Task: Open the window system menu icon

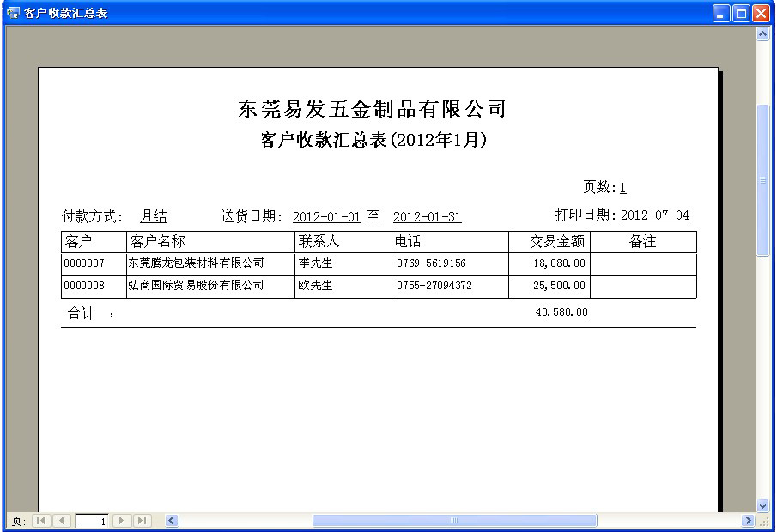Action: [13, 13]
